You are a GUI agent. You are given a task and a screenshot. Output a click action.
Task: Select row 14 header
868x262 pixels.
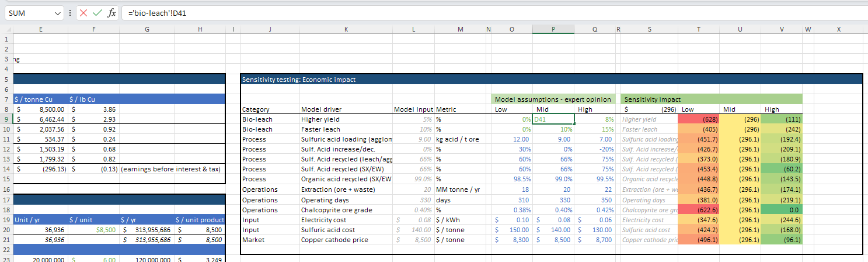[6, 168]
